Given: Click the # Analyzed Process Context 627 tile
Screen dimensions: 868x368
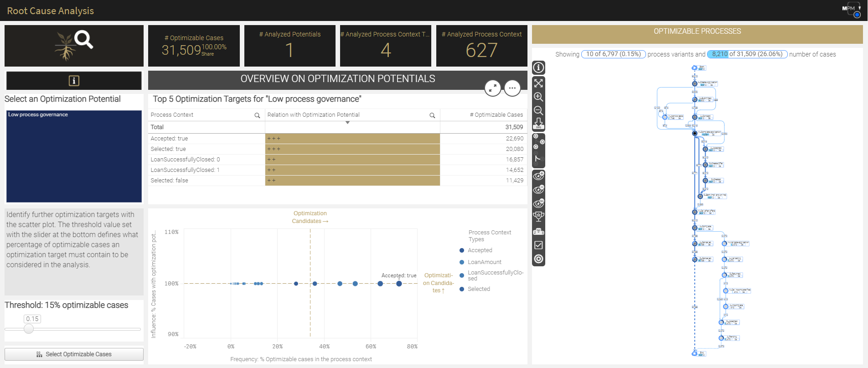Looking at the screenshot, I should click(x=481, y=46).
